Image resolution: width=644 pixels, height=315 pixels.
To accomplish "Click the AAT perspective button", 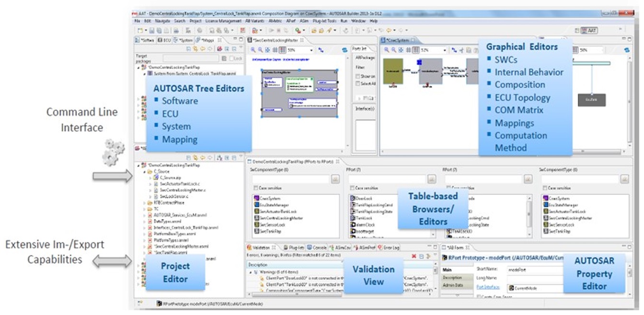I will pyautogui.click(x=589, y=31).
